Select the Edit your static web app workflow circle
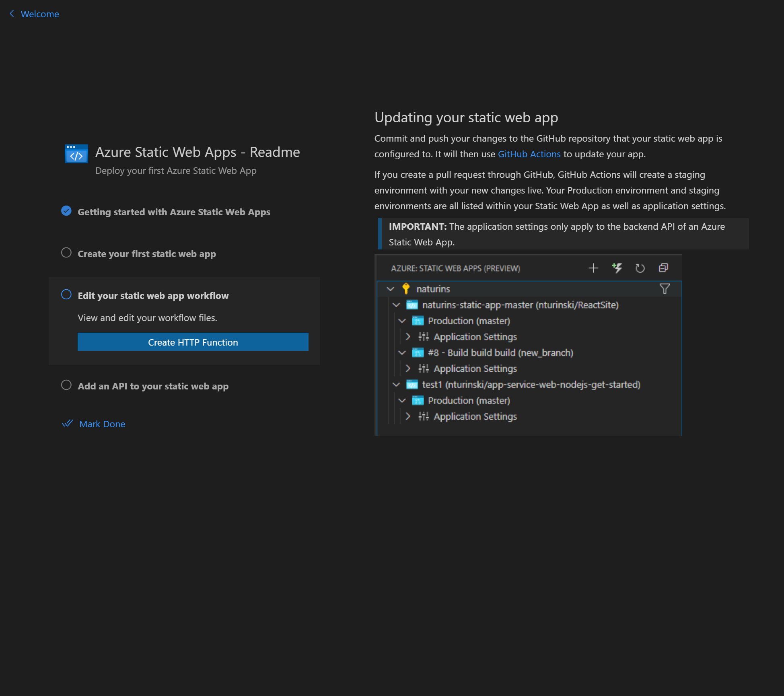This screenshot has height=696, width=784. (x=66, y=294)
